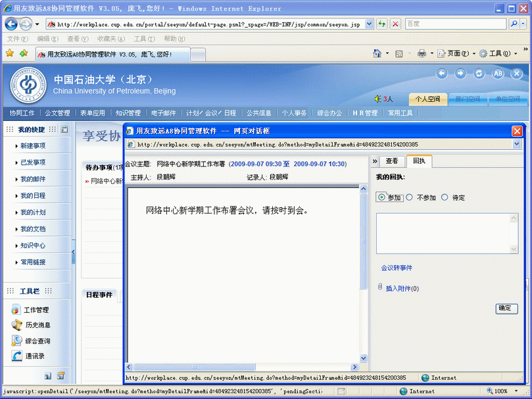The height and width of the screenshot is (399, 532).
Task: Select the 不参加 radio button
Action: coord(410,197)
